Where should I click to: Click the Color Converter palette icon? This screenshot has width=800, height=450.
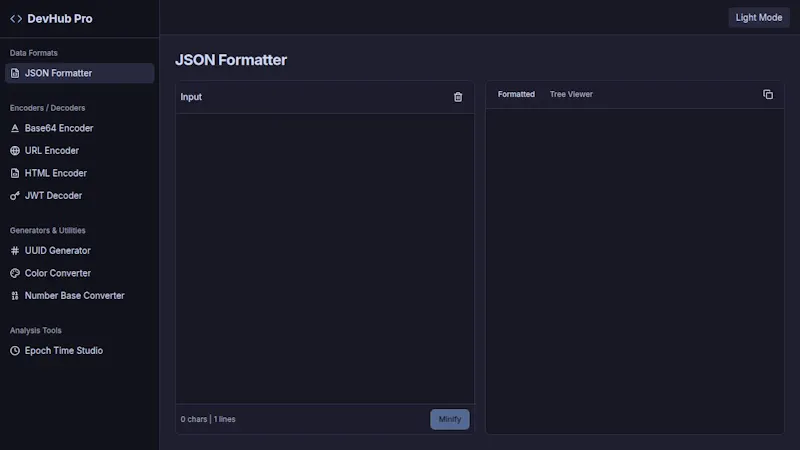pos(15,273)
